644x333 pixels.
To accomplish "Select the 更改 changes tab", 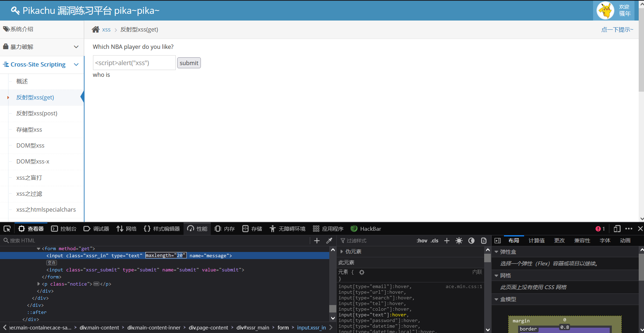I will [x=559, y=241].
